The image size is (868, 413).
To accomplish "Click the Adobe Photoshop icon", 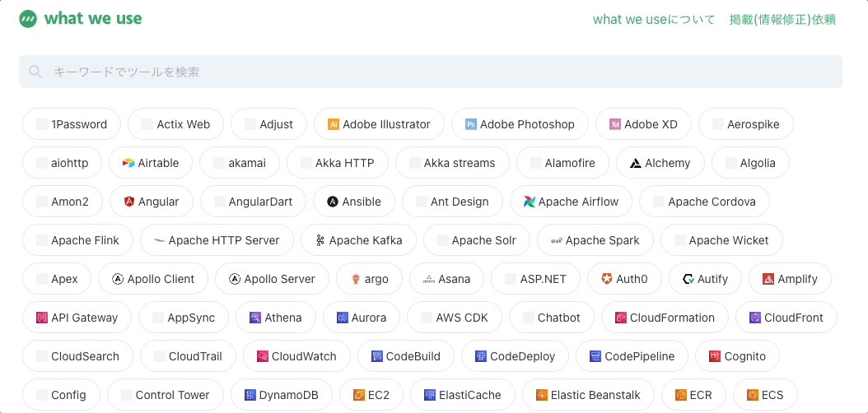I will [x=470, y=124].
